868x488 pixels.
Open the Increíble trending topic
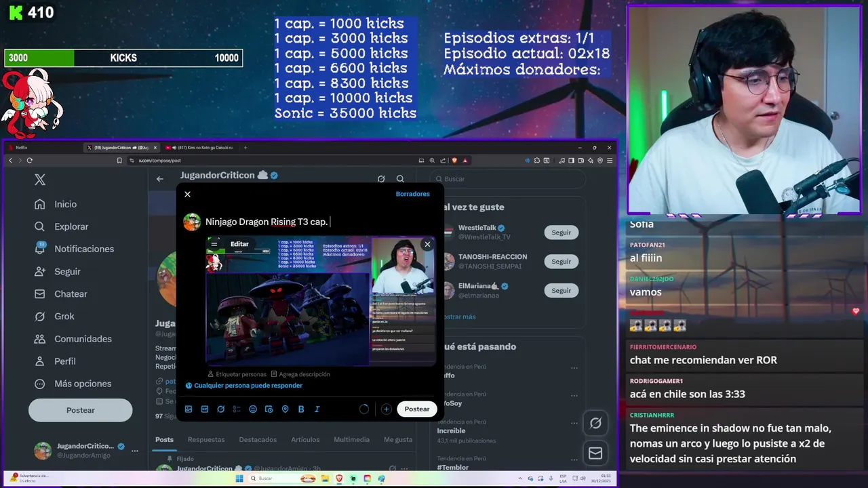pos(452,430)
